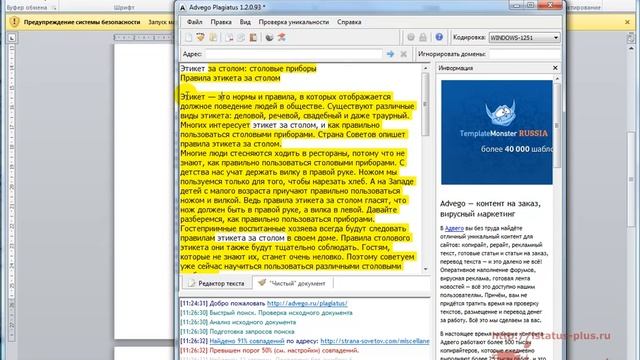Click the TemplateMonster Russia banner

tap(497, 132)
